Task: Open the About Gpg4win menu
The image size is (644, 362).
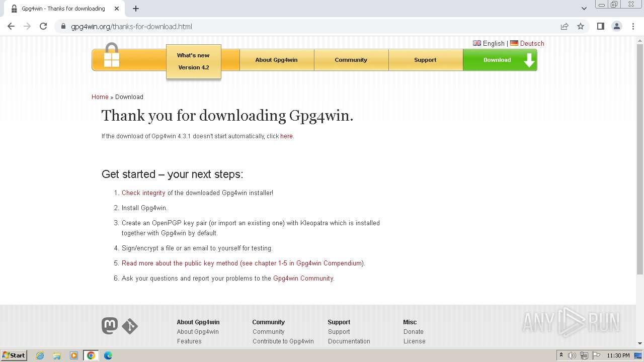Action: [x=277, y=60]
